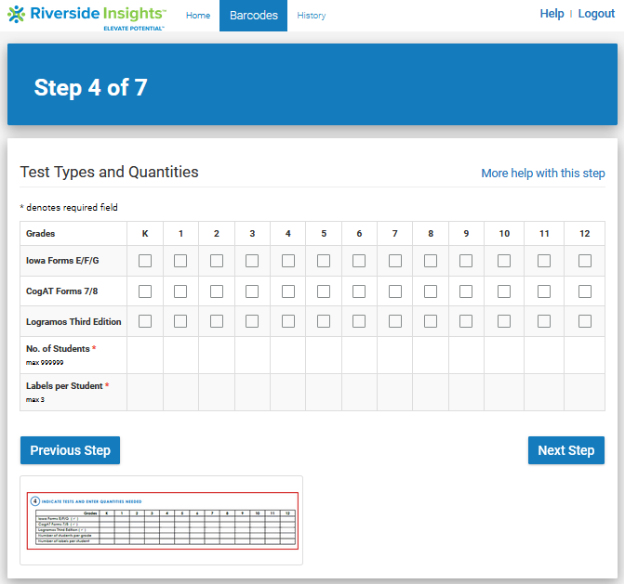Check Iowa Forms E/F/G for grade 2
Image resolution: width=624 pixels, height=584 pixels.
tap(216, 261)
